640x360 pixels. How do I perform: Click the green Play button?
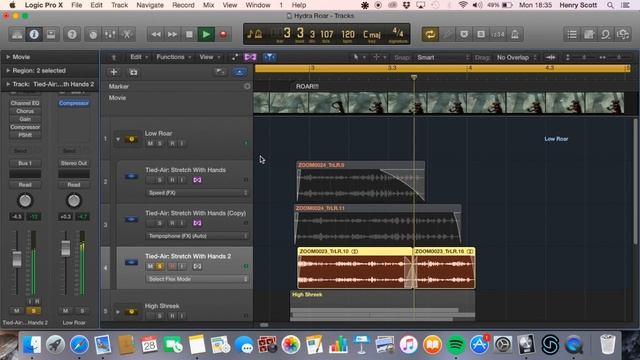pyautogui.click(x=206, y=34)
